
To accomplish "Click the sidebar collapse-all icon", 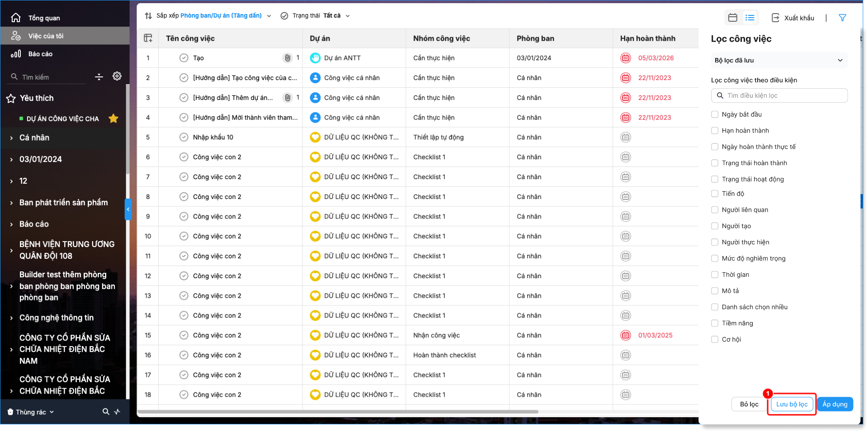I will pos(99,77).
